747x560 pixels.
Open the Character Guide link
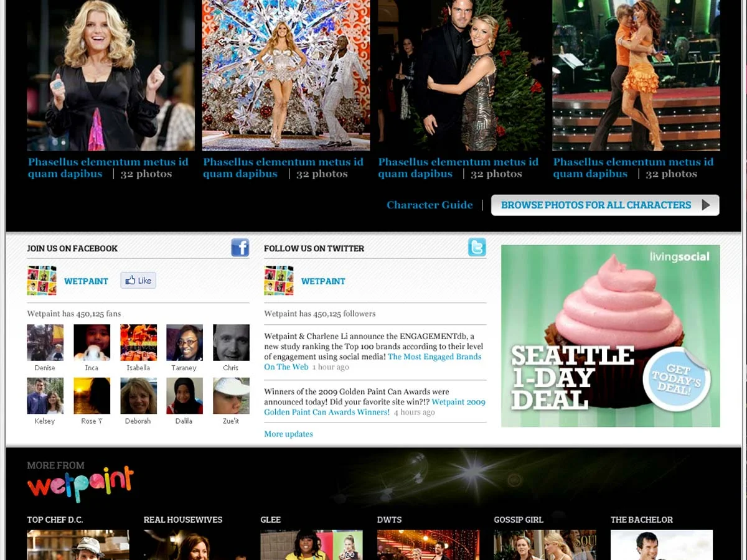click(430, 205)
